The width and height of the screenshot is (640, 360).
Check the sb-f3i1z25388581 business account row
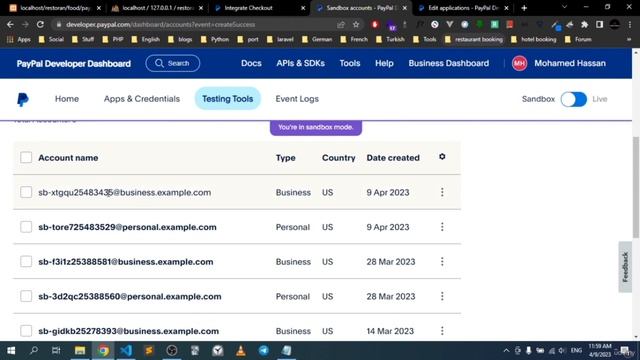tap(26, 262)
